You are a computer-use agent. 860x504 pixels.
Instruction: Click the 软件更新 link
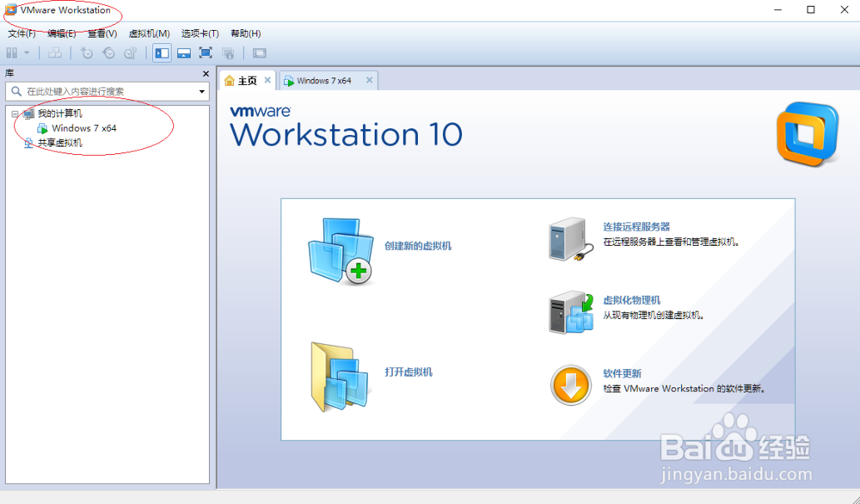point(622,373)
